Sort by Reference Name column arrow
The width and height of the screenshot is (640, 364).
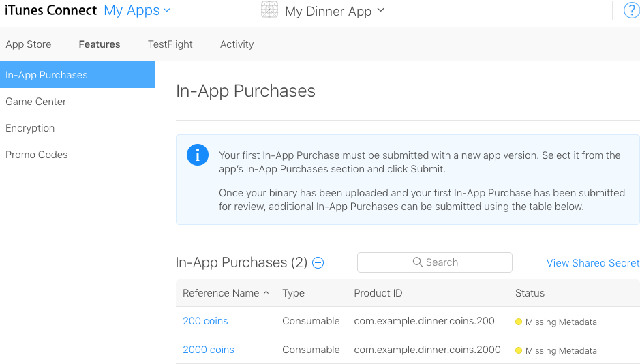click(266, 293)
